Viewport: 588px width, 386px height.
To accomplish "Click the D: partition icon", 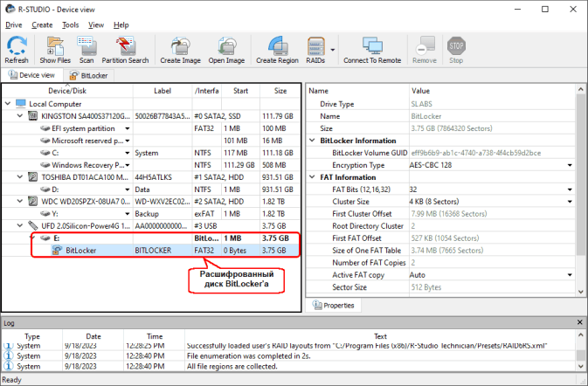I will 45,190.
